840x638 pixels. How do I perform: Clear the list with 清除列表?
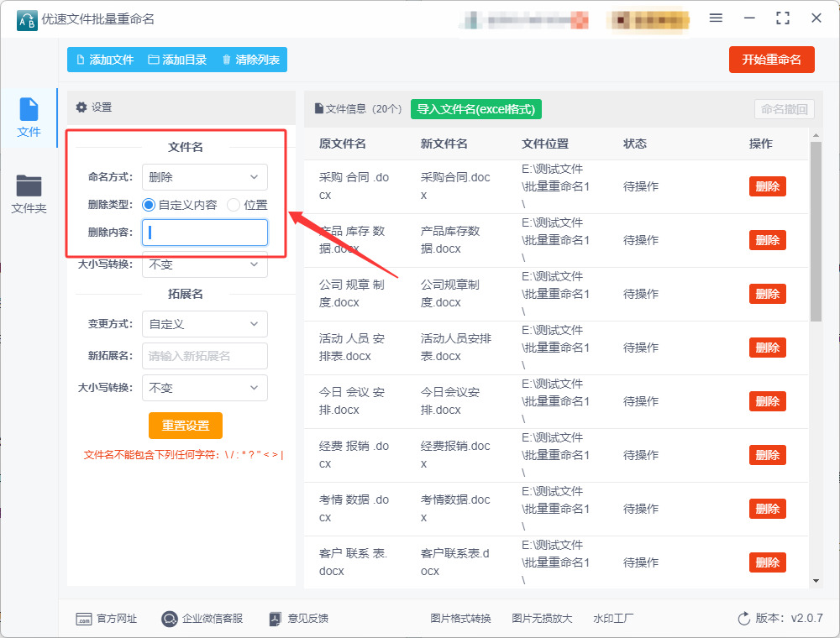(x=250, y=60)
